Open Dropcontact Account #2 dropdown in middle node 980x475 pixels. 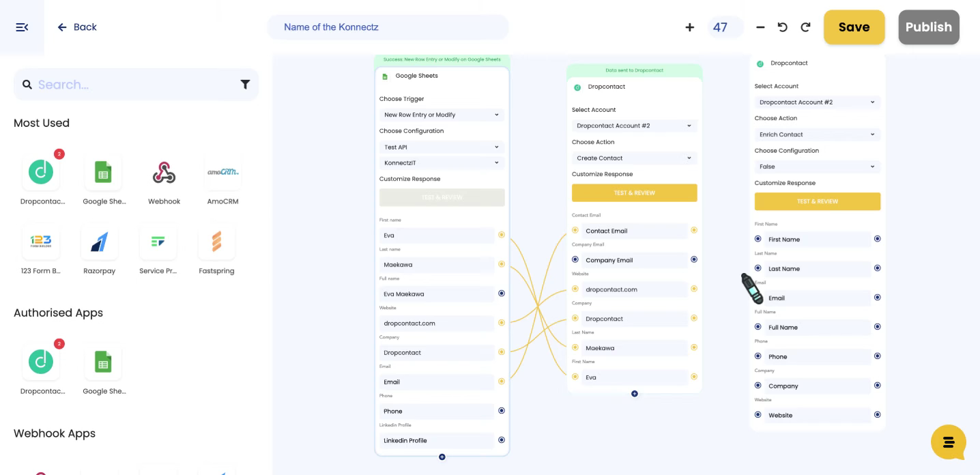tap(634, 126)
